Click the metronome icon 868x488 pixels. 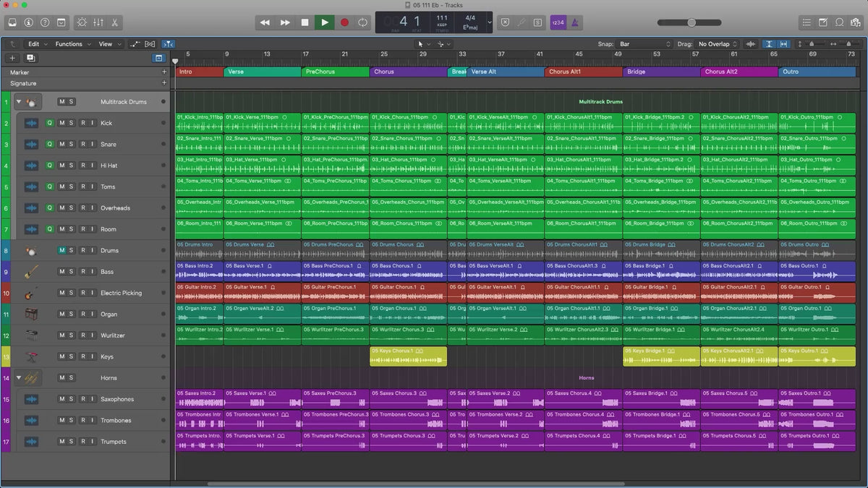coord(575,22)
